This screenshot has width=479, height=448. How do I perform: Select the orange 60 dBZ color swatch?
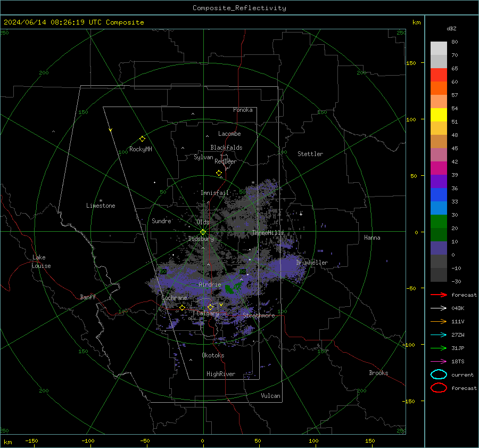pos(439,88)
